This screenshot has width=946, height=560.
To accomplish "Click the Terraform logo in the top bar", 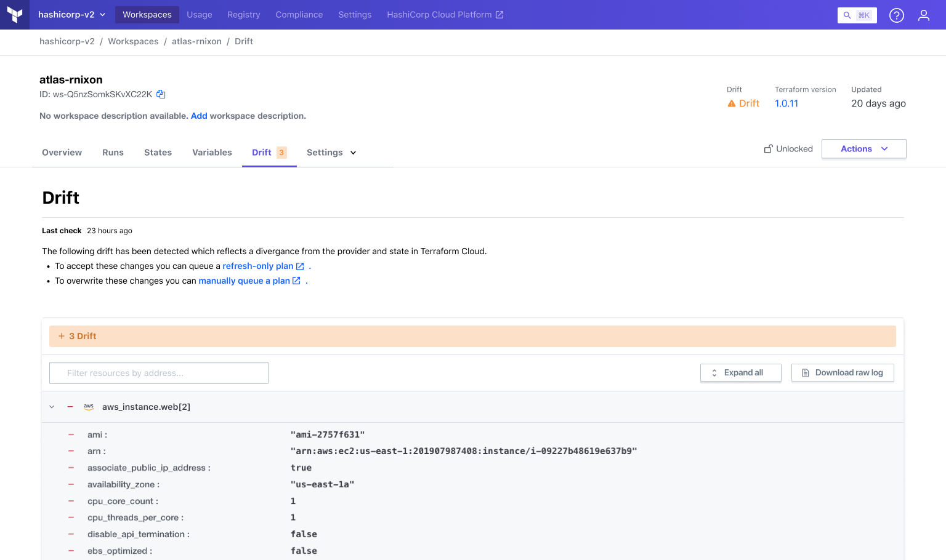I will [14, 14].
